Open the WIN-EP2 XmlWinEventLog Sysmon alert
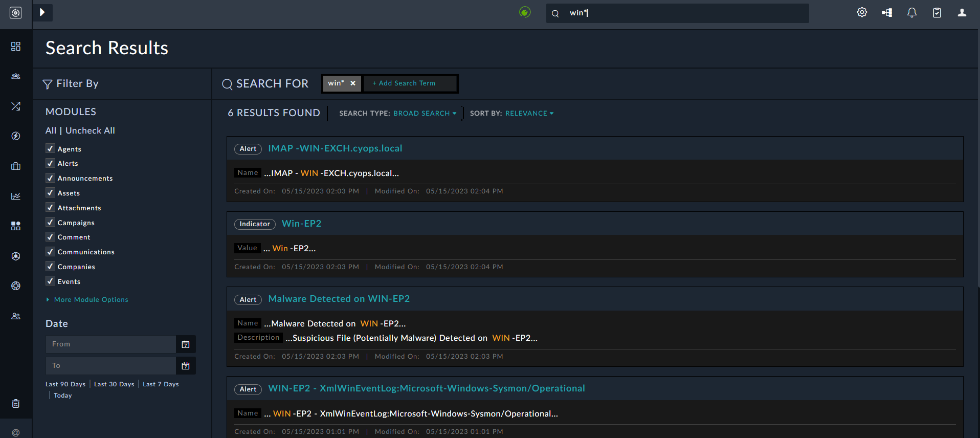The height and width of the screenshot is (438, 980). (x=427, y=388)
